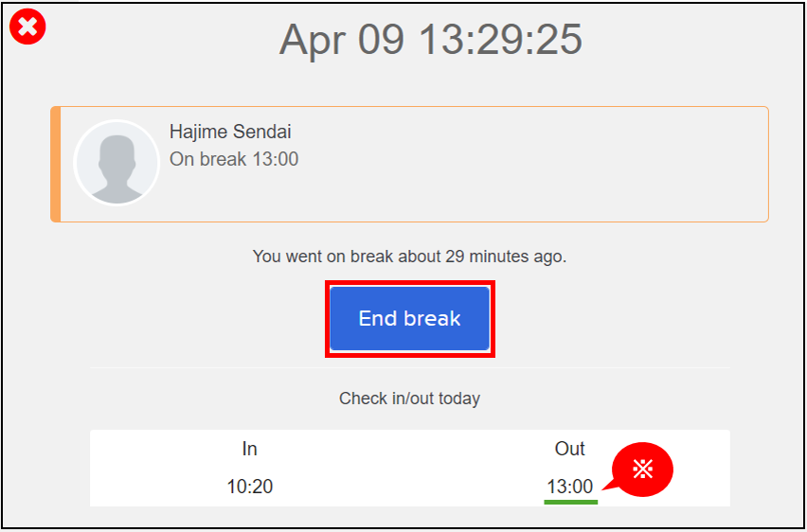Click the In column header
This screenshot has width=807, height=532.
coord(250,449)
